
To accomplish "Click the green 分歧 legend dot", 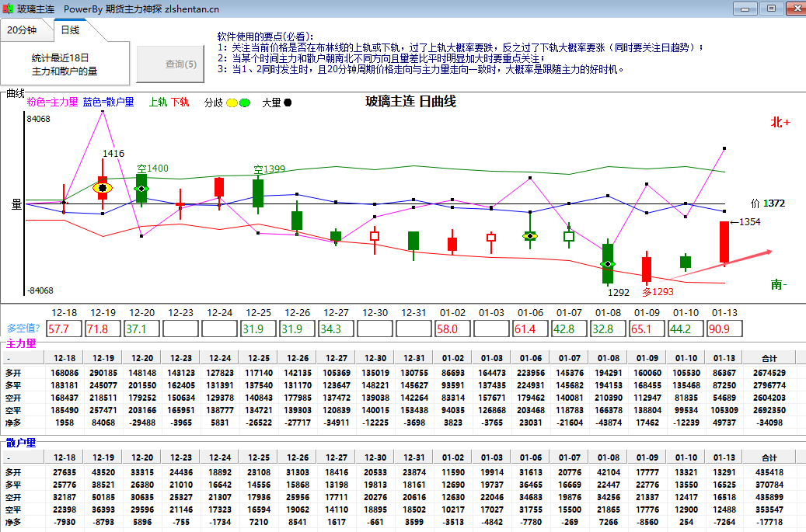I will coord(245,103).
